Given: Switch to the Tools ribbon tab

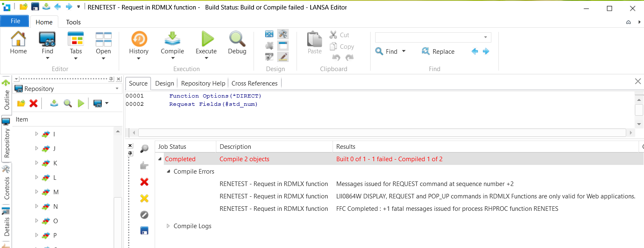Looking at the screenshot, I should pyautogui.click(x=73, y=22).
